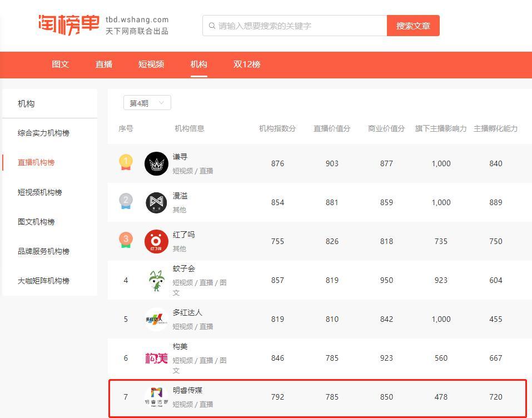Click 谦寻's 直播价值分 value 903

tap(332, 163)
